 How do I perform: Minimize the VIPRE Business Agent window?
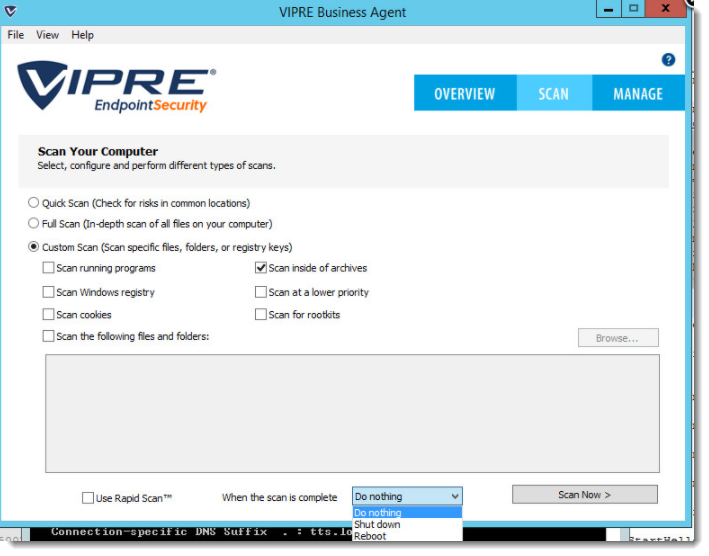coord(609,9)
